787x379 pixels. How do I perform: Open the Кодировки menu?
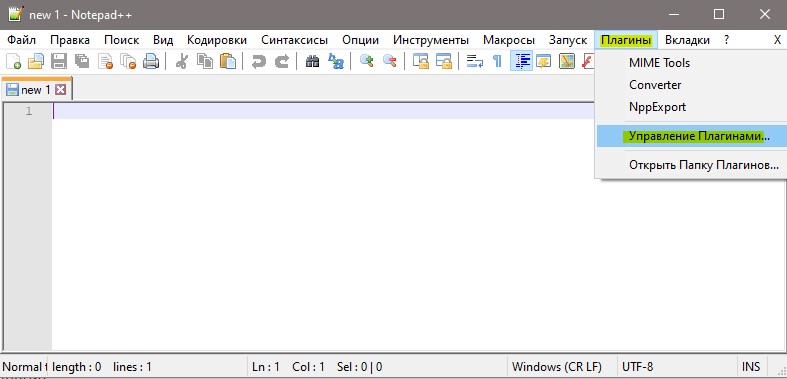(x=217, y=40)
